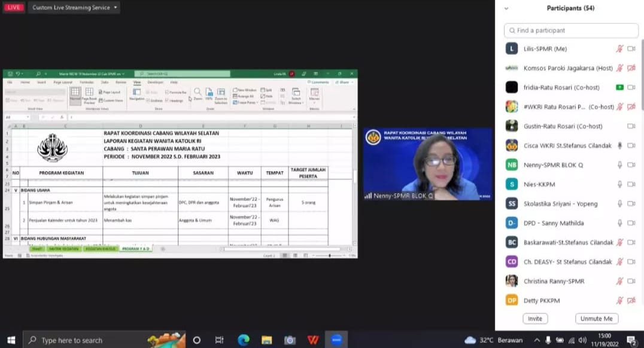Click the Invite button

tap(535, 319)
